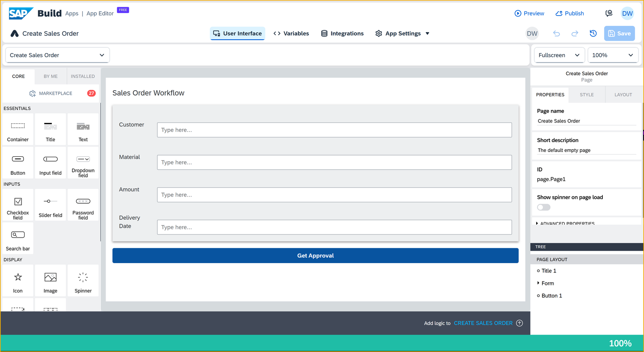Switch to the BY ME components tab
The image size is (644, 352).
[x=51, y=76]
